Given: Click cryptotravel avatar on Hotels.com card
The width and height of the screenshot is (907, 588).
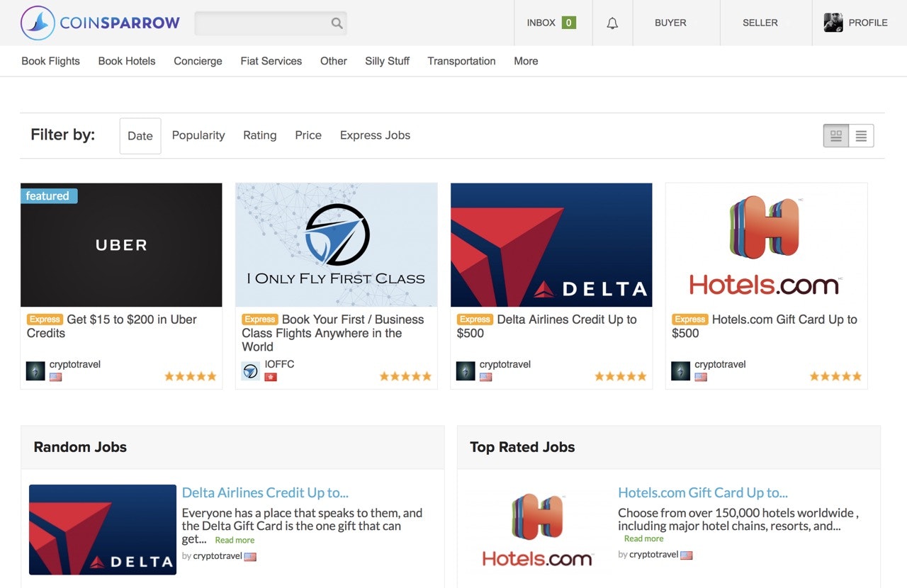Looking at the screenshot, I should coord(681,371).
